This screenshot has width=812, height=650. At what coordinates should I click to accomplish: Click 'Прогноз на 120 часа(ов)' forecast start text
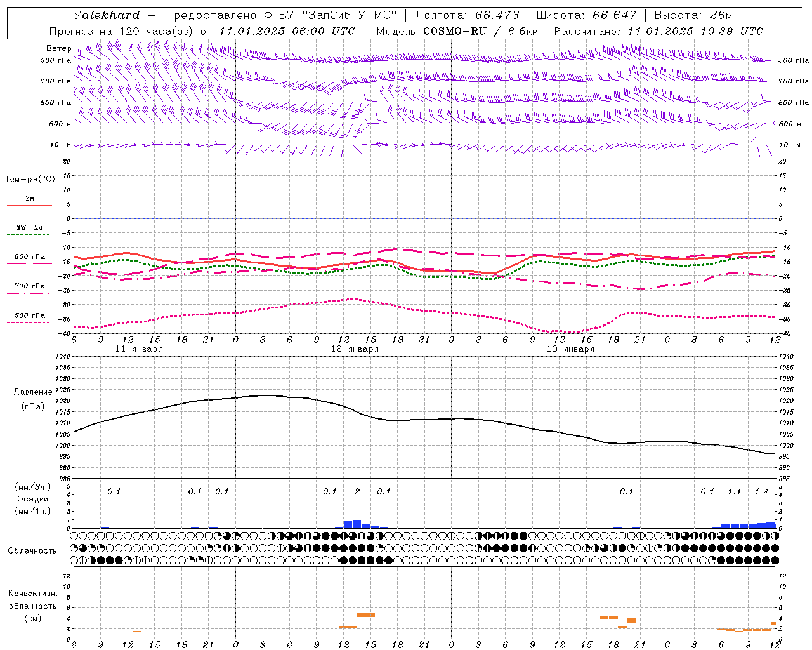coord(122,31)
